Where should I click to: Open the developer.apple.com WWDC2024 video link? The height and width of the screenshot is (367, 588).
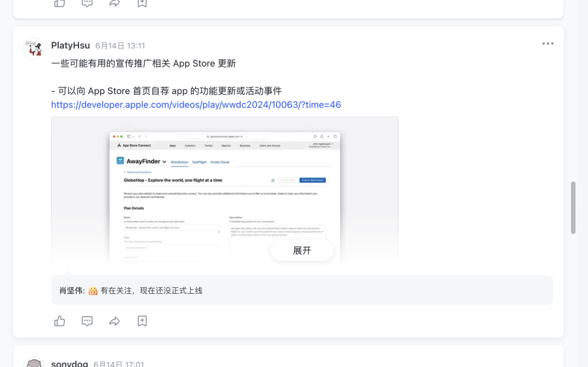point(196,105)
